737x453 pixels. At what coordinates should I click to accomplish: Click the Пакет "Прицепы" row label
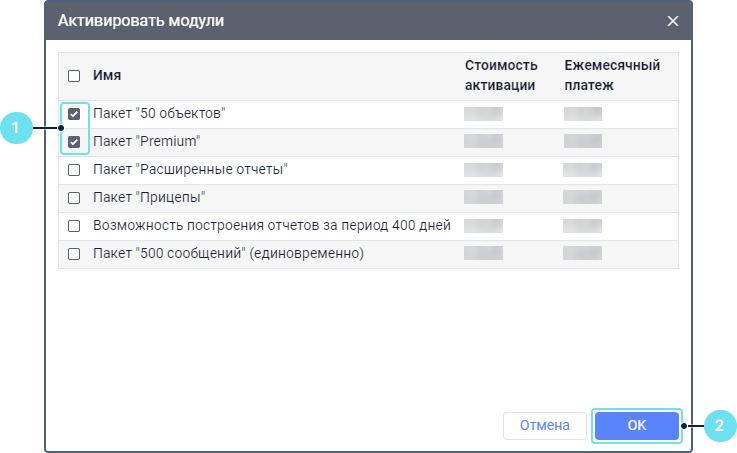point(149,198)
